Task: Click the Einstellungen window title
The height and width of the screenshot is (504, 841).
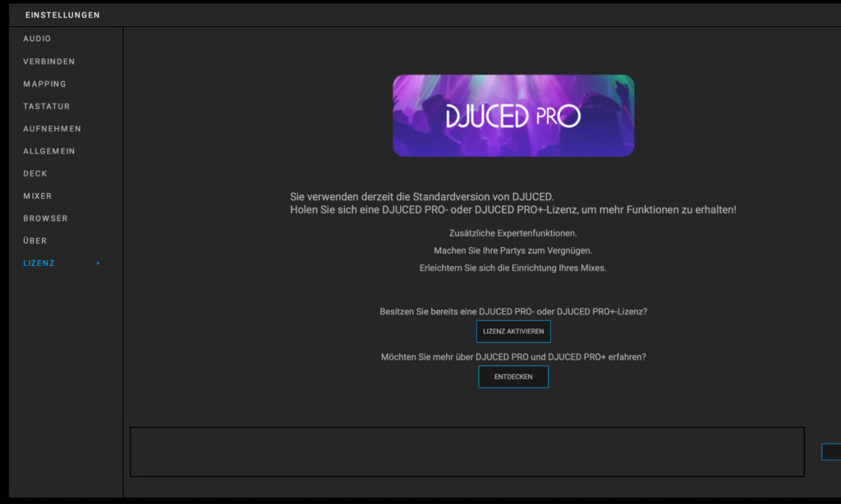Action: click(62, 15)
